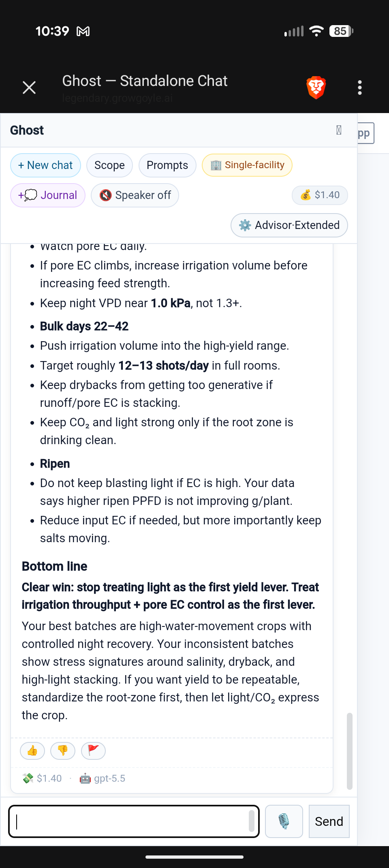The width and height of the screenshot is (389, 868).
Task: Start a new chat
Action: click(45, 165)
